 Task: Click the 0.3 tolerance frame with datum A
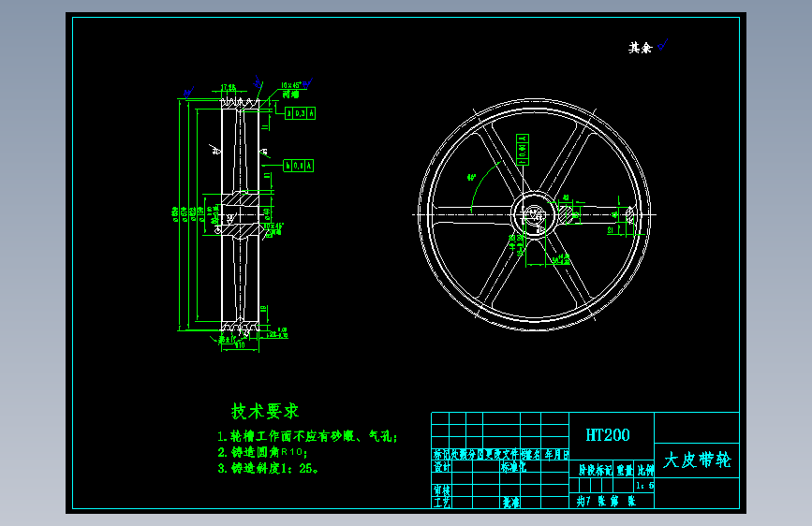300,113
